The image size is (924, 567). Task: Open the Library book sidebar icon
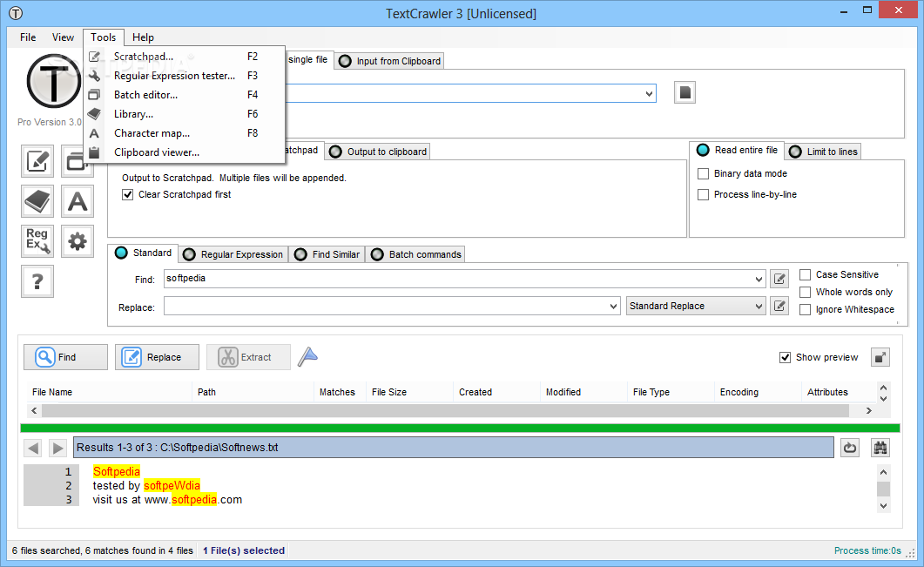[x=37, y=201]
